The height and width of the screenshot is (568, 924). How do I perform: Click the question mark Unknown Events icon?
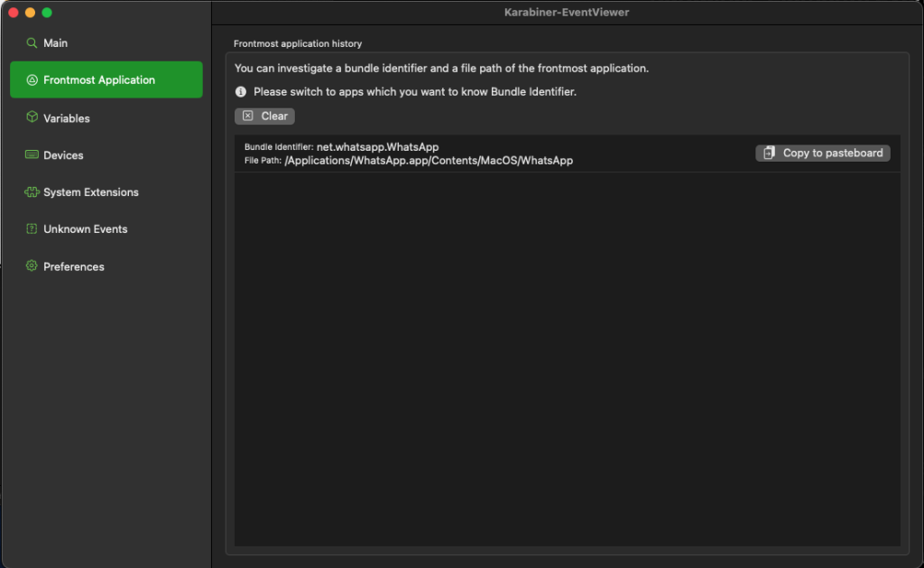pyautogui.click(x=32, y=229)
